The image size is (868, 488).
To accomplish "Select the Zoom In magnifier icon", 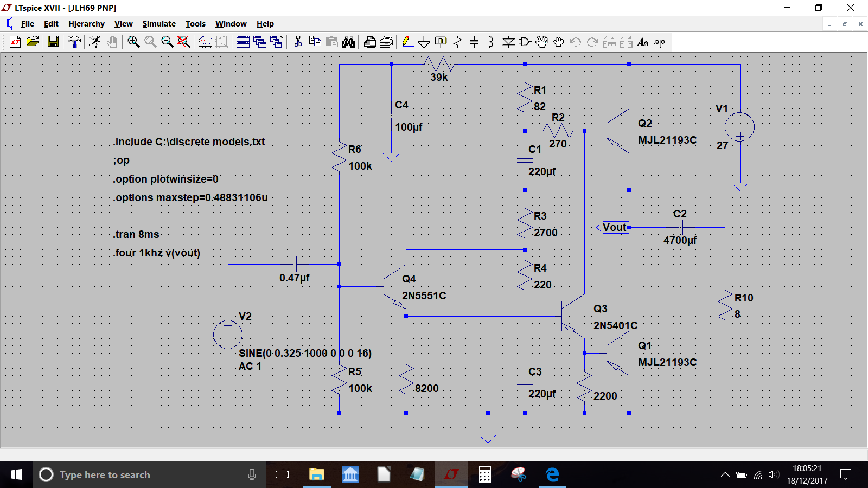I will (133, 42).
